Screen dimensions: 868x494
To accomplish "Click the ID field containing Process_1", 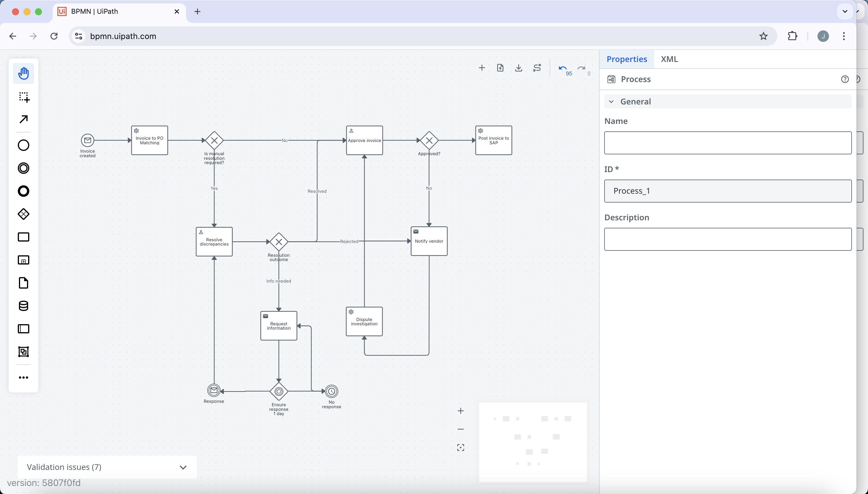I will tap(728, 191).
